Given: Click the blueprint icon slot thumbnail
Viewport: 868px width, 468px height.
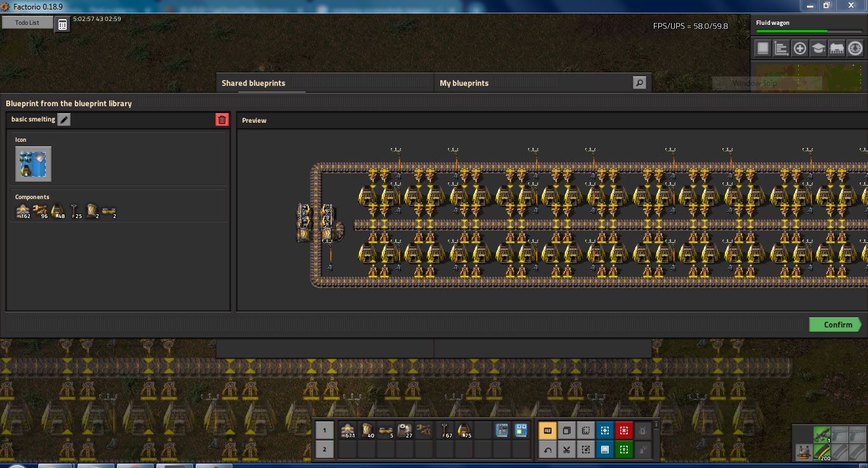Looking at the screenshot, I should (x=33, y=164).
